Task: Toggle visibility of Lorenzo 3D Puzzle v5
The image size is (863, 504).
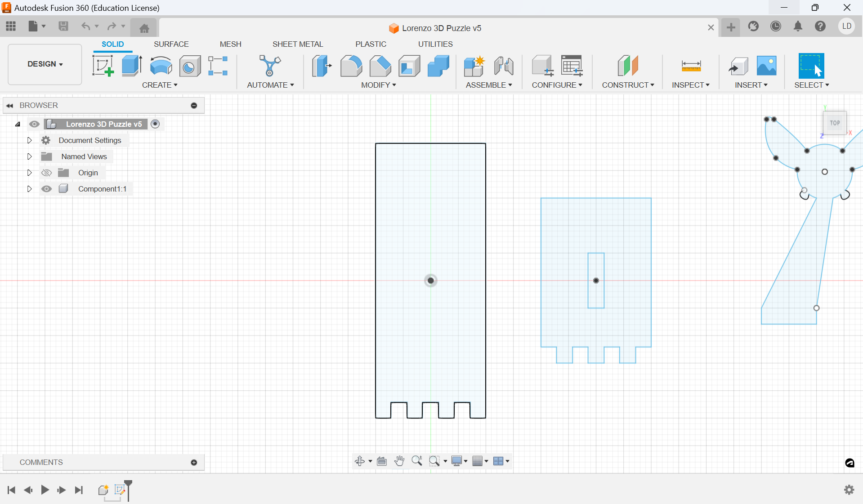Action: 34,124
